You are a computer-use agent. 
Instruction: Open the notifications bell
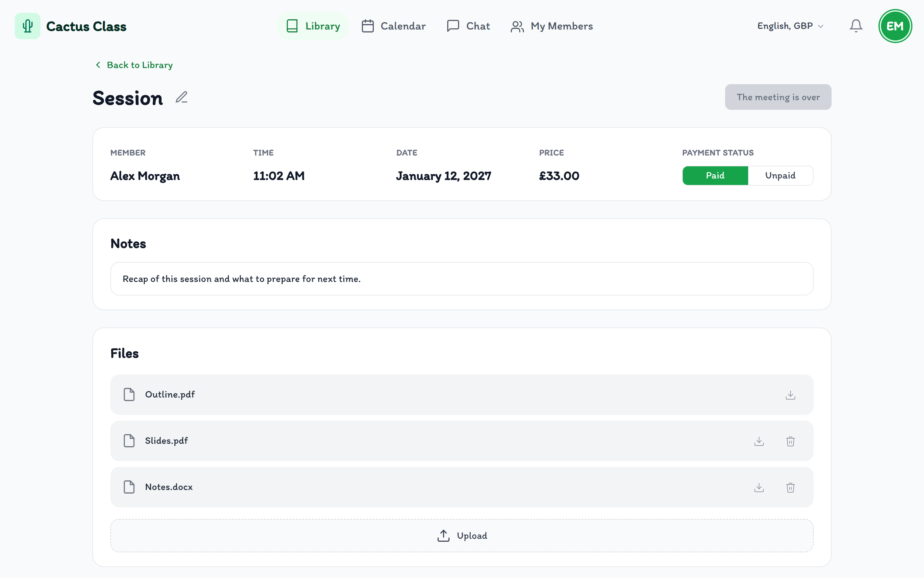pos(856,26)
